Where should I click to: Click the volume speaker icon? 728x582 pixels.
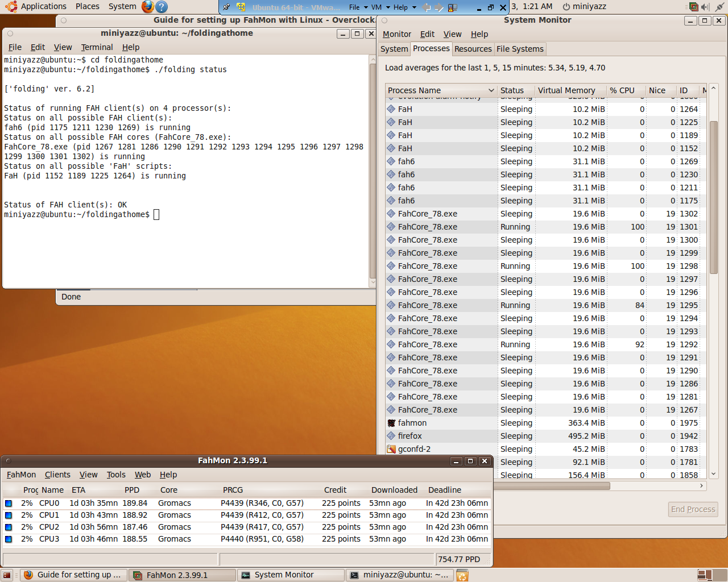point(705,7)
